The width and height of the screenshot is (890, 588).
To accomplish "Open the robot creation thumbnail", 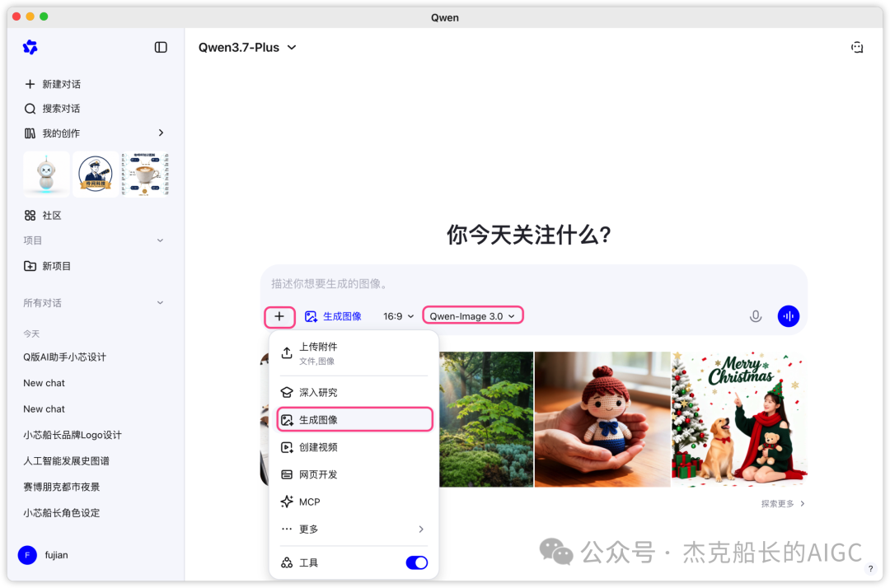I will pyautogui.click(x=46, y=174).
